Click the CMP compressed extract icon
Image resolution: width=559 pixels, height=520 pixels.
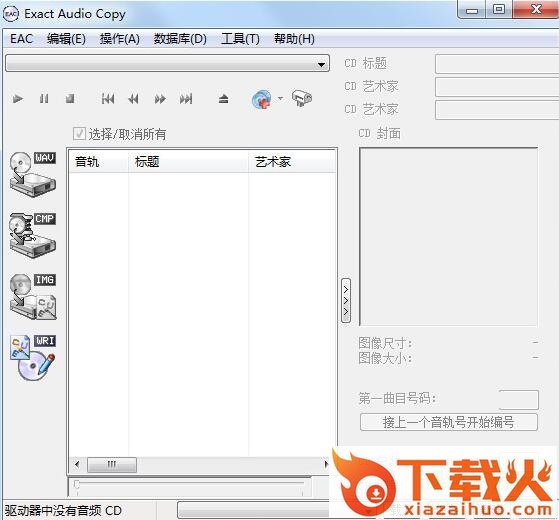[x=33, y=235]
